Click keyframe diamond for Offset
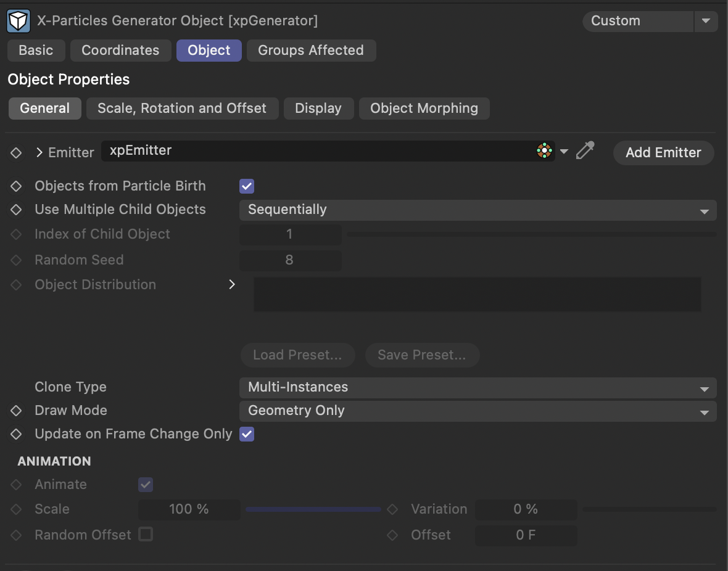The width and height of the screenshot is (728, 571). click(x=393, y=535)
